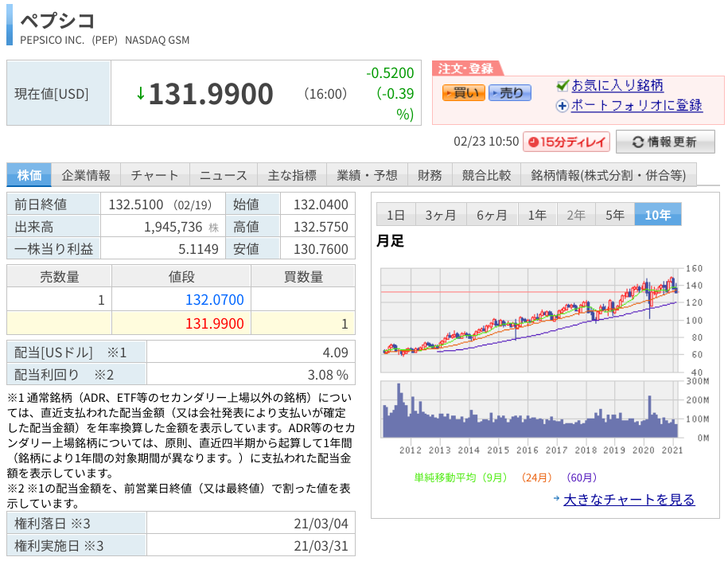The height and width of the screenshot is (561, 728).
Task: Click the purple (60月) legend label
Action: (582, 477)
